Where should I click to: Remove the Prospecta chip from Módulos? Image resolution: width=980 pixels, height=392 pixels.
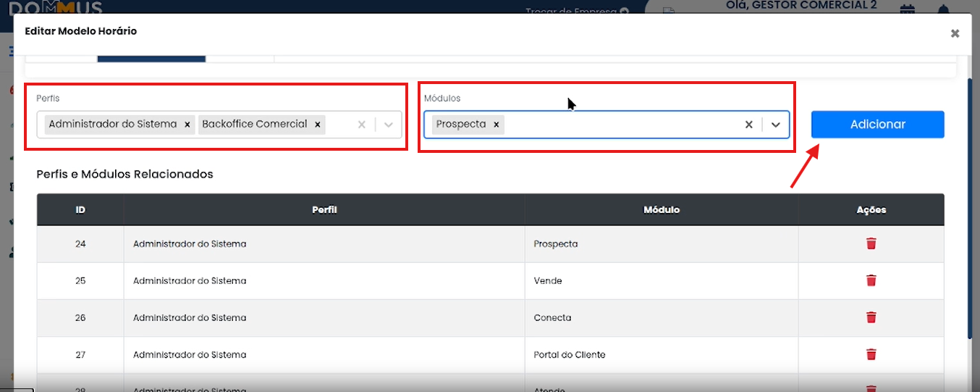pyautogui.click(x=496, y=125)
